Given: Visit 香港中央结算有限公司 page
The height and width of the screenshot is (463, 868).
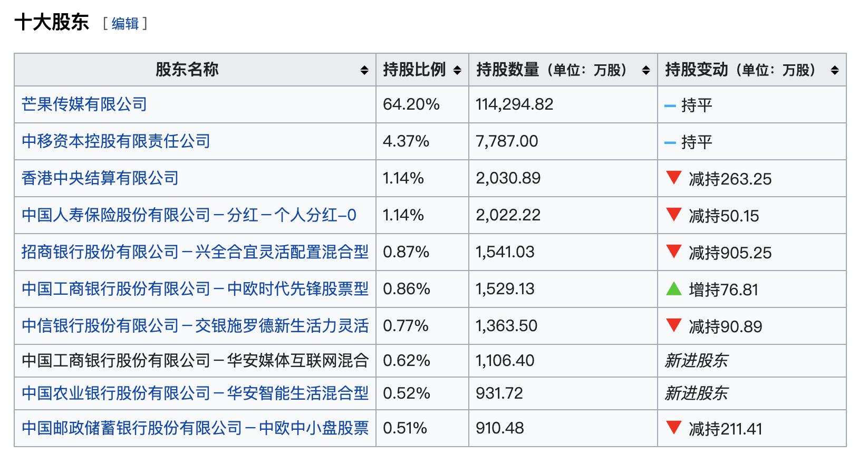Looking at the screenshot, I should [100, 178].
